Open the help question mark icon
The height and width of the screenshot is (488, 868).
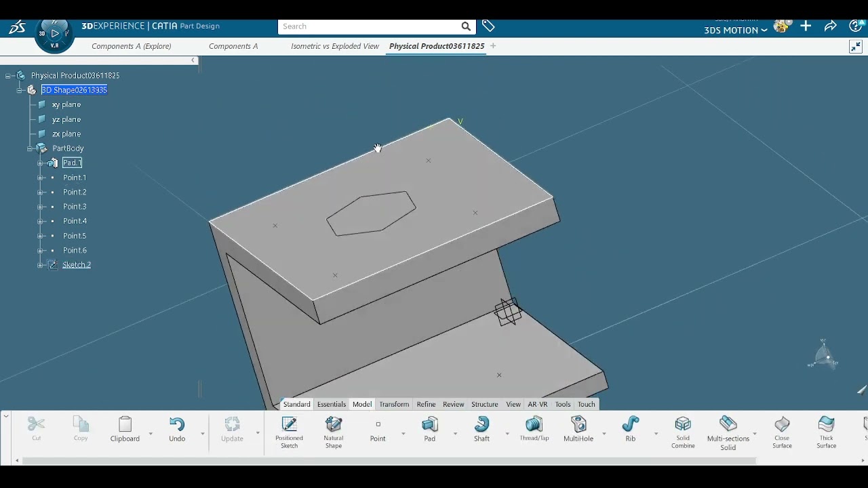coord(856,26)
